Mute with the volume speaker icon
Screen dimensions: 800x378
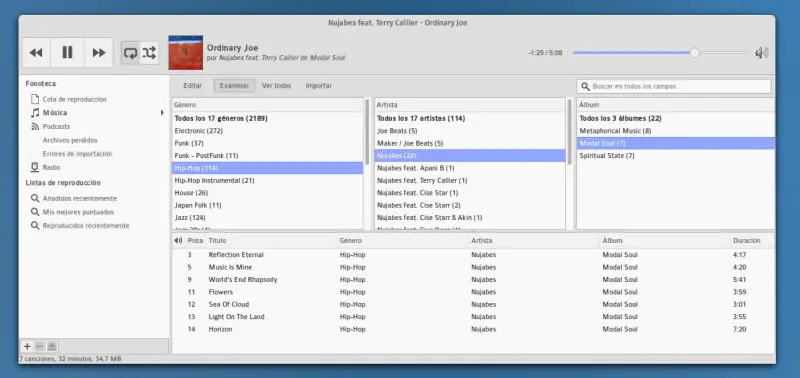point(762,53)
